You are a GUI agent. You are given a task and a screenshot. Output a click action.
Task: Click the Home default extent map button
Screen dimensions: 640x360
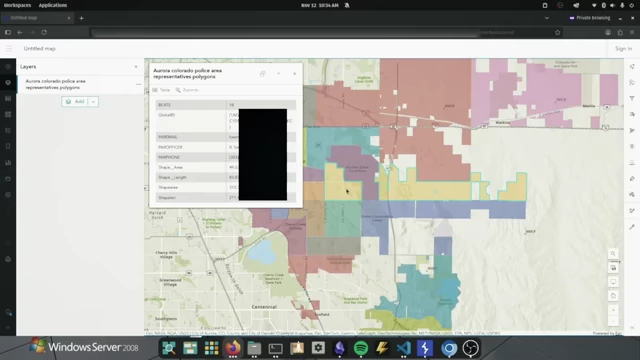coord(613,296)
